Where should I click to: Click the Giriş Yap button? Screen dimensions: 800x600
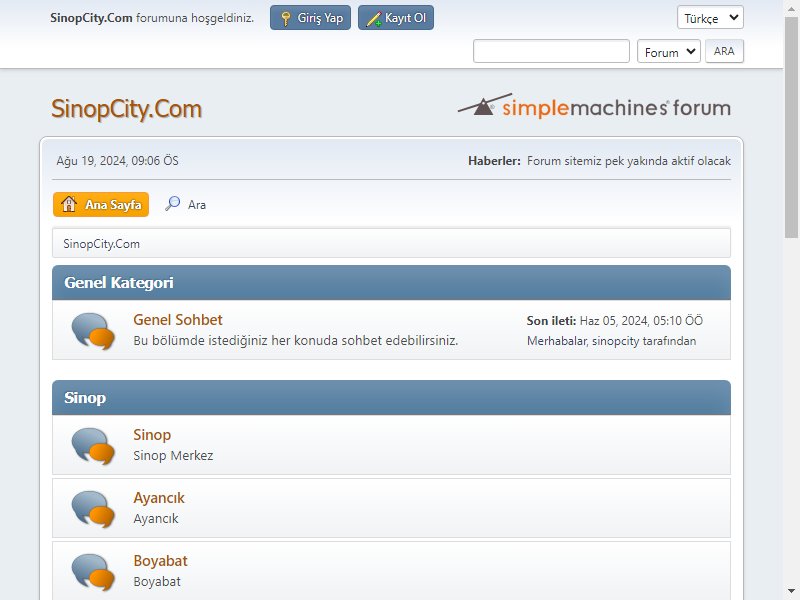tap(310, 18)
